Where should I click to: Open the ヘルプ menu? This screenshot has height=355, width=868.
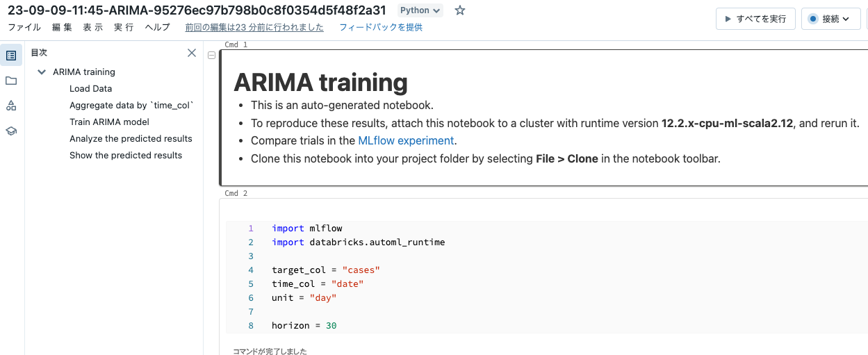pyautogui.click(x=157, y=27)
